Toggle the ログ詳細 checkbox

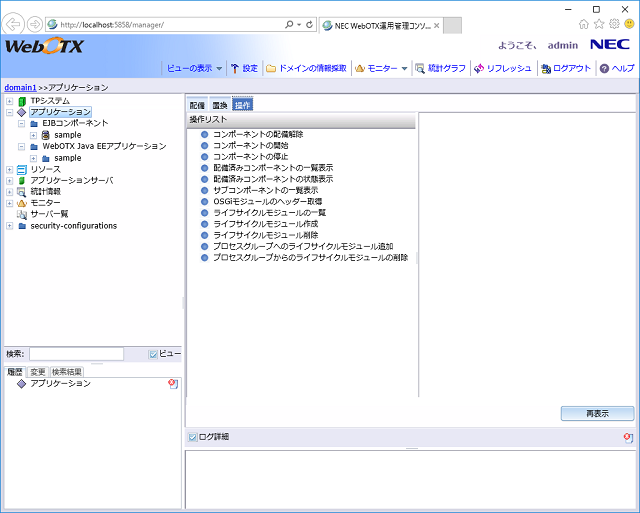(192, 437)
